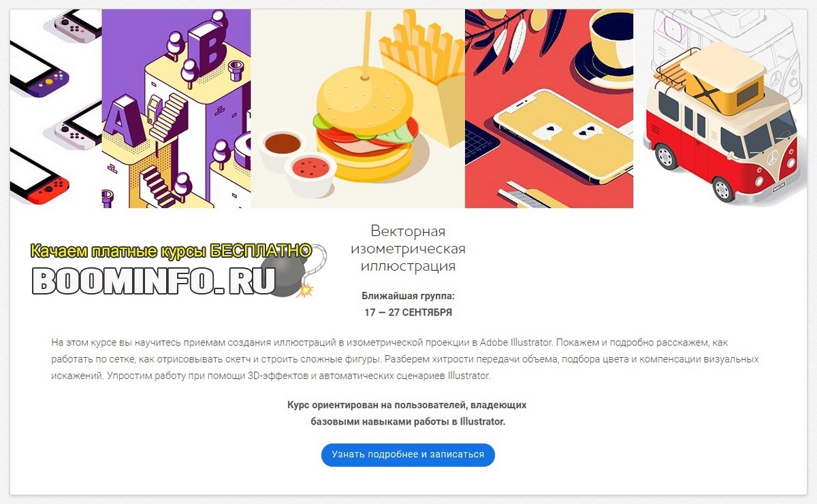The image size is (817, 504).
Task: Open the burger illustration image
Action: 358,109
